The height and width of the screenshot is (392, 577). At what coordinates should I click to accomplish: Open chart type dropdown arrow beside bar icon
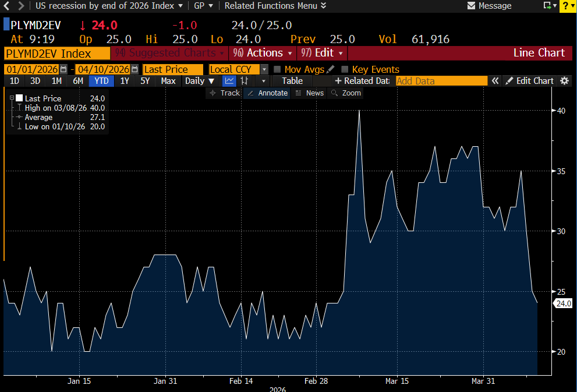pyautogui.click(x=263, y=81)
